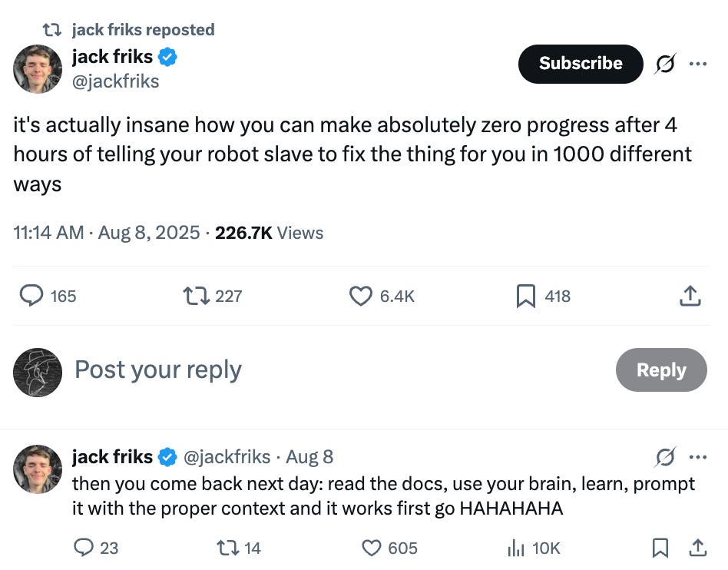The image size is (728, 570).
Task: Open jack friks profile picture on main post
Action: 38,69
